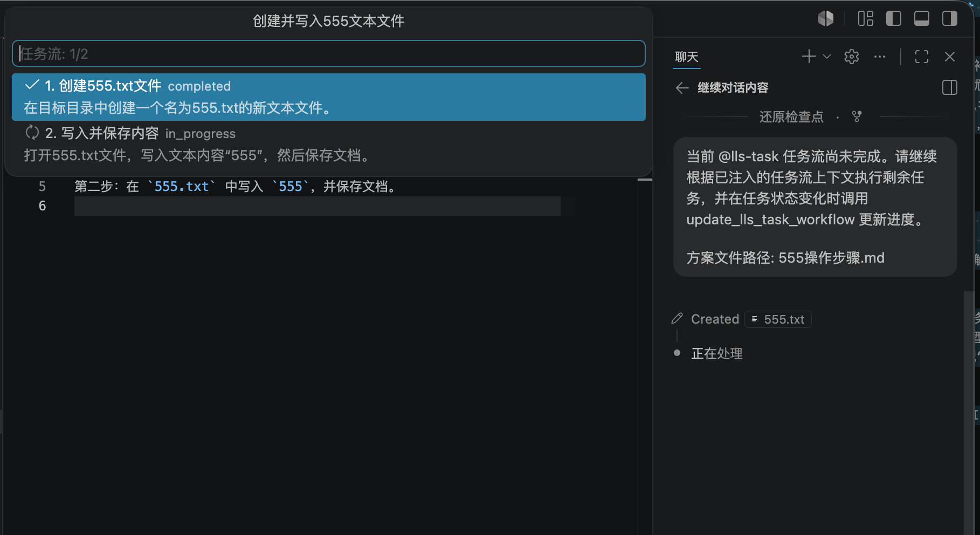Screen dimensions: 980x535
Task: Click the 继续对话内容 title
Action: pyautogui.click(x=733, y=87)
